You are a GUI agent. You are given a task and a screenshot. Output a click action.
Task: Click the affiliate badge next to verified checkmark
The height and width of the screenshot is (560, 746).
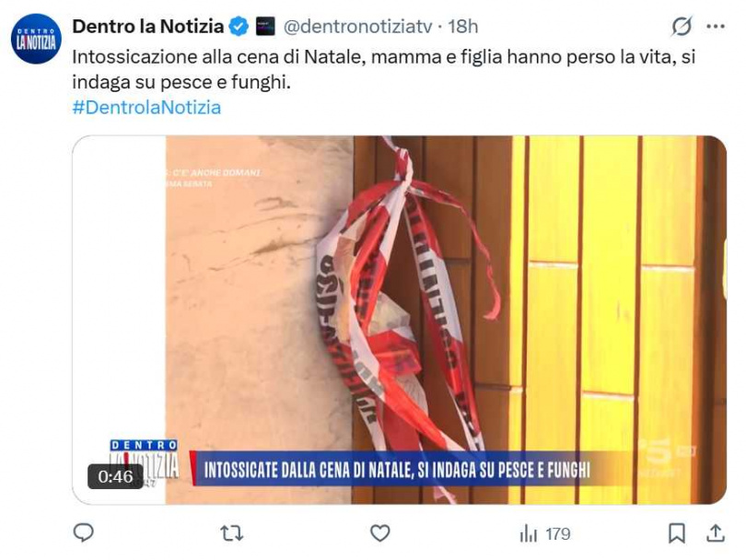[265, 26]
